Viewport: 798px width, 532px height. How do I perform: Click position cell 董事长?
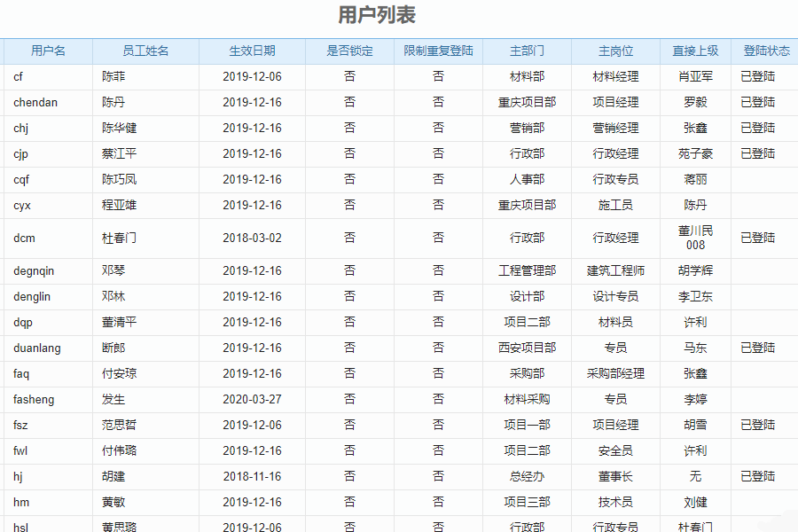[616, 476]
